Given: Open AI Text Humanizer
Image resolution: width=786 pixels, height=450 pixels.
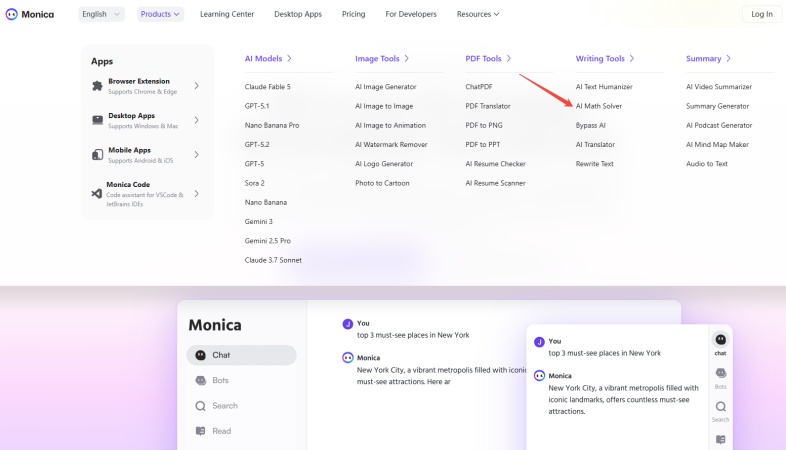Looking at the screenshot, I should (x=604, y=87).
